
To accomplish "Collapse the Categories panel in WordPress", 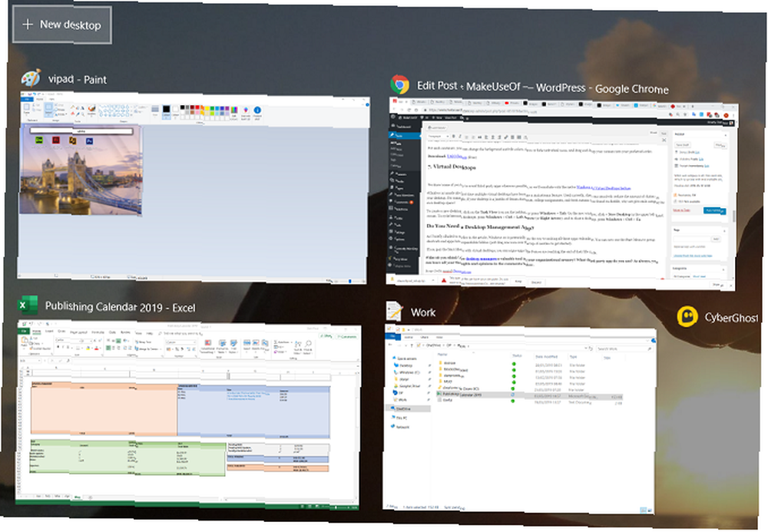I will pyautogui.click(x=724, y=269).
